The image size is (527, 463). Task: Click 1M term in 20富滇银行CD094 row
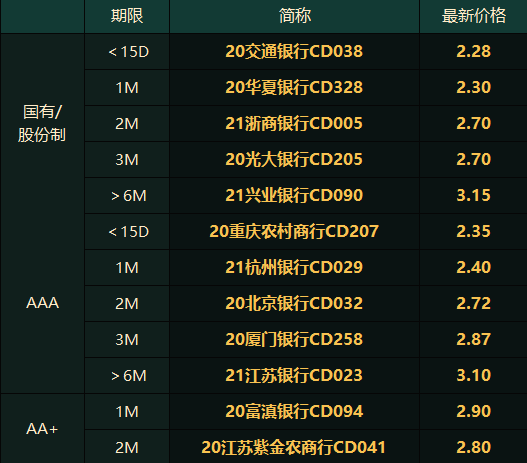pyautogui.click(x=127, y=412)
